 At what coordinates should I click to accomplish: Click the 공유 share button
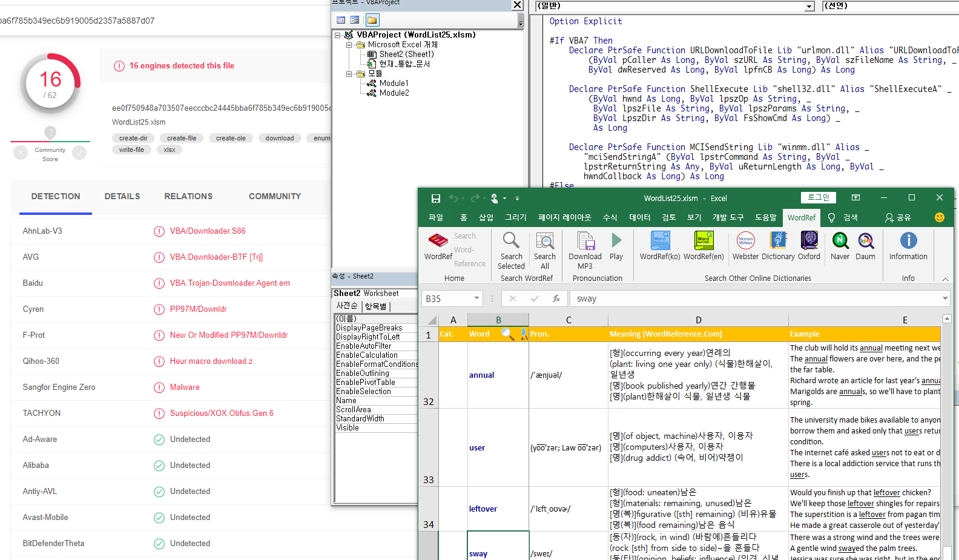(x=898, y=217)
